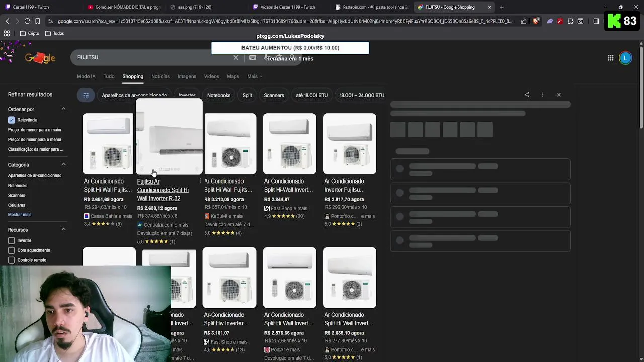Collapse the Categoria section
644x362 pixels.
coord(63,164)
